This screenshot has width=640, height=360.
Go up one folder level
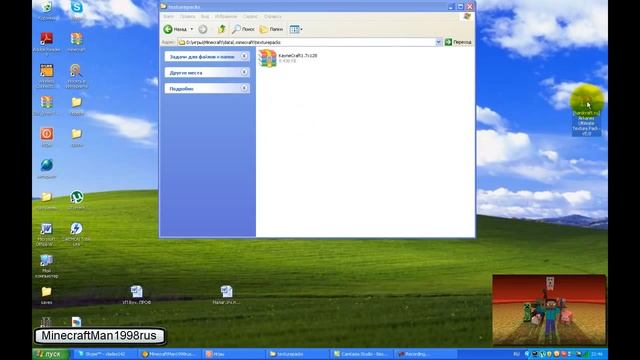pyautogui.click(x=222, y=29)
